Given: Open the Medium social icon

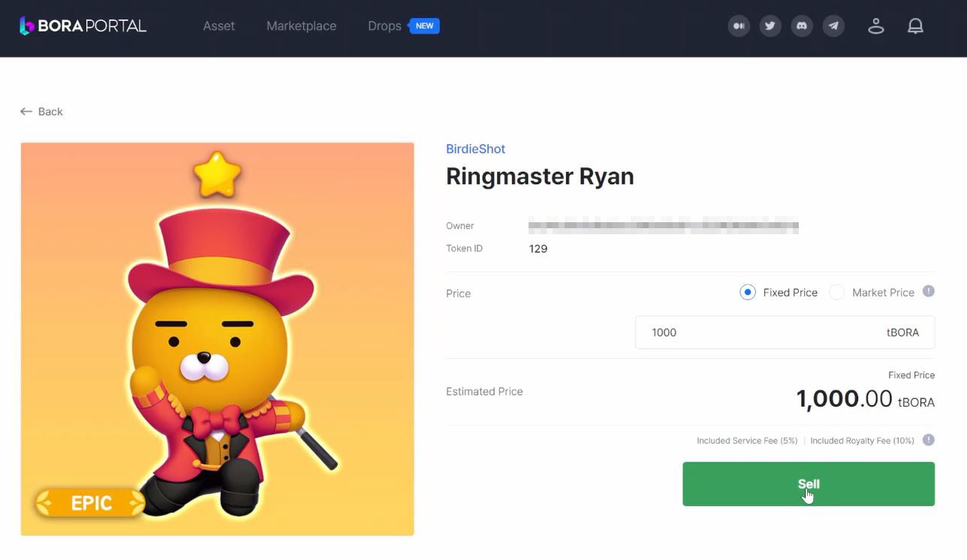Looking at the screenshot, I should pyautogui.click(x=739, y=26).
